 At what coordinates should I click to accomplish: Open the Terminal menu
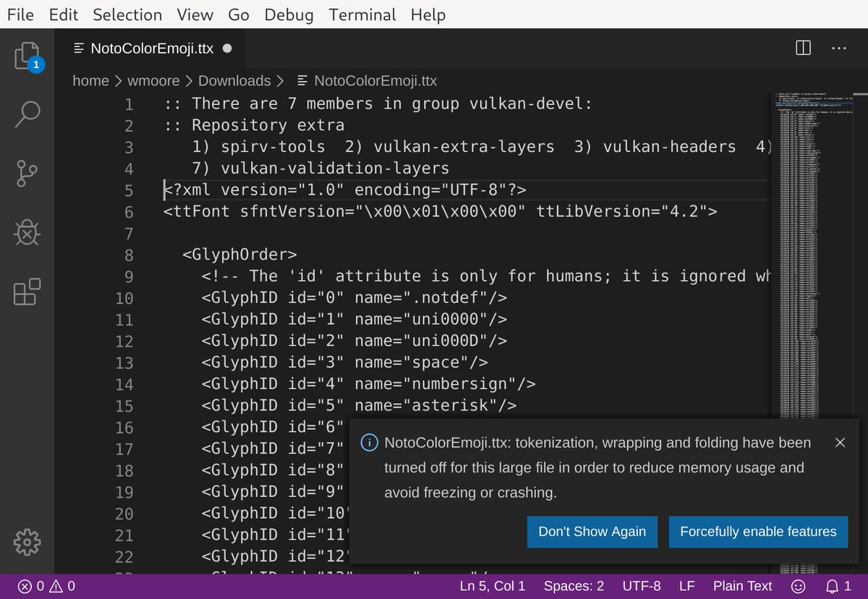(x=362, y=14)
